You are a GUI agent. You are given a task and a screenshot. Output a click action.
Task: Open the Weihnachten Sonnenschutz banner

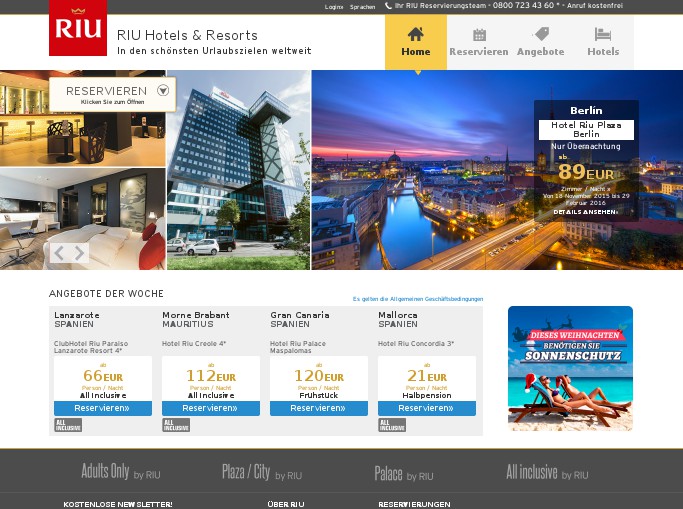click(x=570, y=368)
